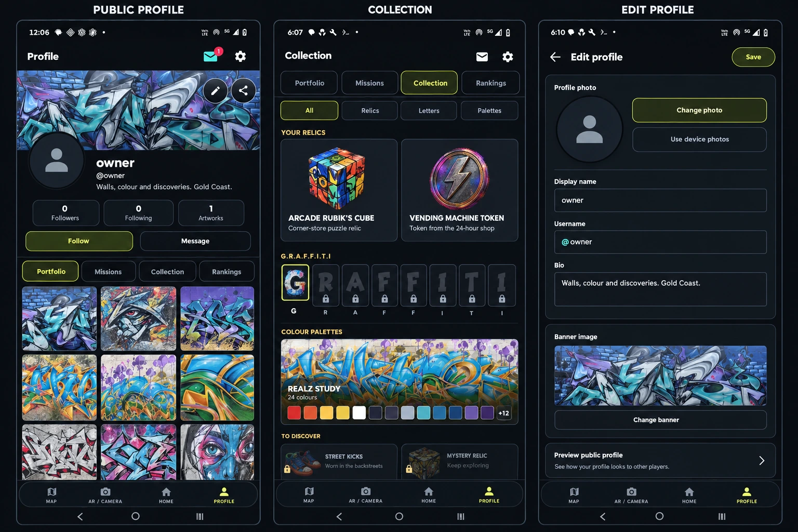798x532 pixels.
Task: Open Preview public profile chevron row
Action: 660,460
